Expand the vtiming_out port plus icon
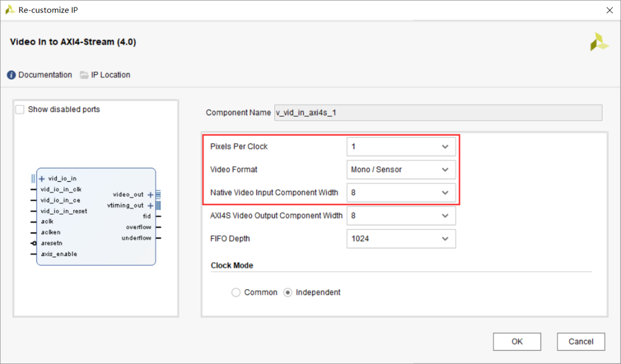 pos(151,205)
